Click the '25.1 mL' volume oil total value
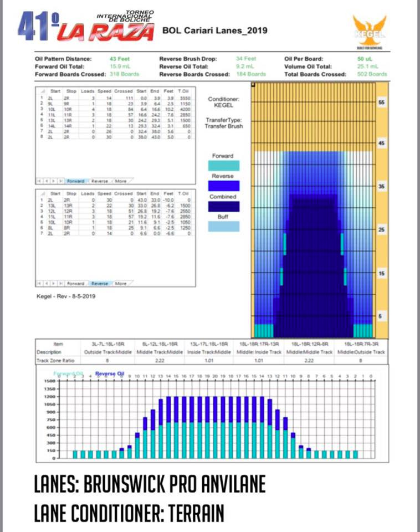Viewport: 420px width, 532px height. coord(368,66)
